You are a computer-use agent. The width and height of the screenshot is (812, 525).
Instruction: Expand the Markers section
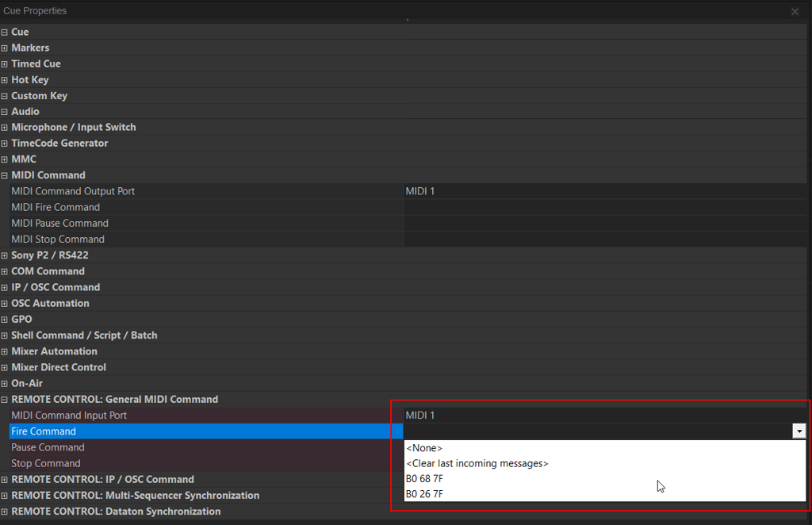[x=5, y=48]
